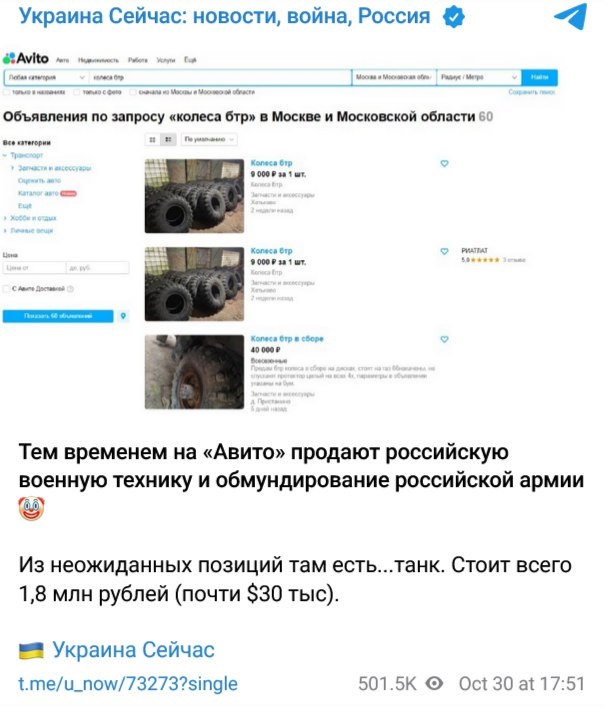Open the Работа menu item

pos(138,60)
